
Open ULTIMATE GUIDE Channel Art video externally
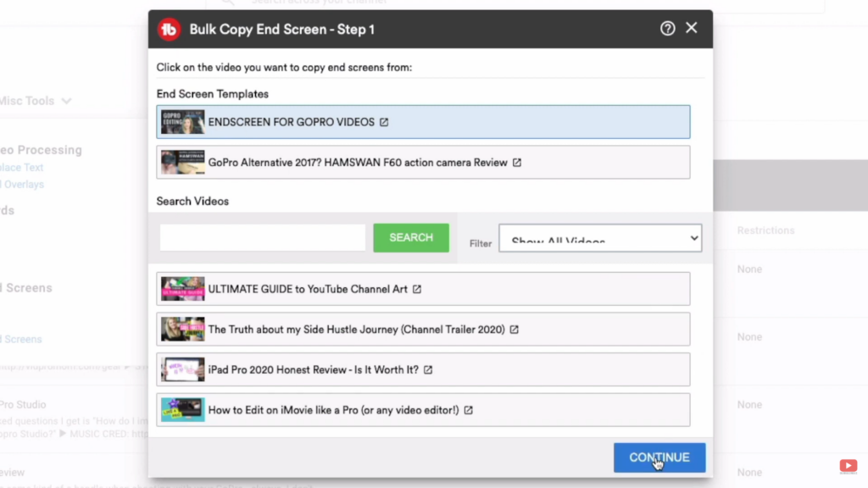(417, 289)
